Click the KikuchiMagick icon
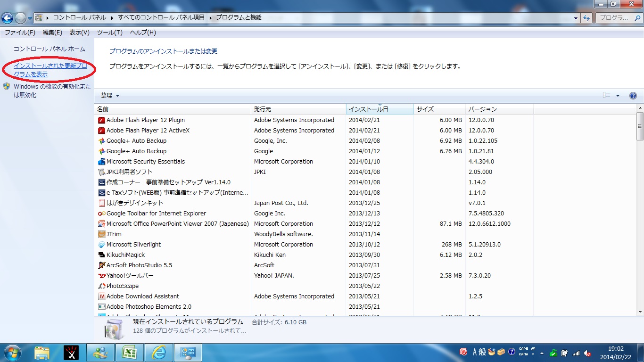The width and height of the screenshot is (644, 362). click(x=101, y=255)
